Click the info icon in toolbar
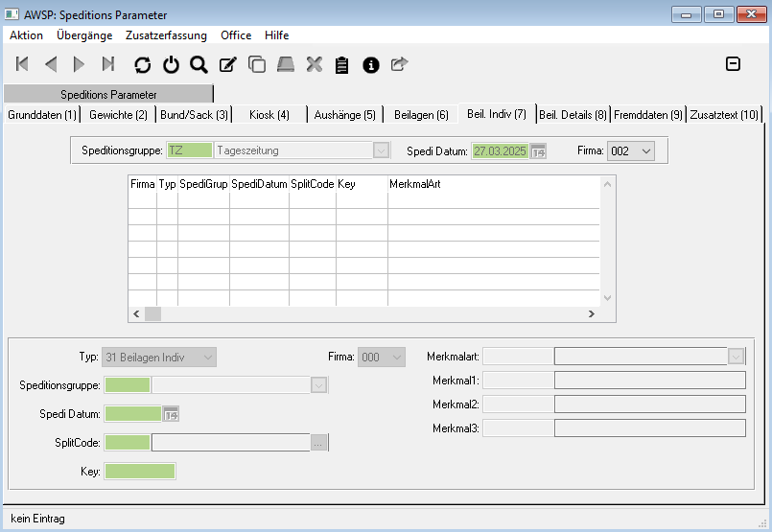Viewport: 772px width, 532px height. [x=370, y=64]
